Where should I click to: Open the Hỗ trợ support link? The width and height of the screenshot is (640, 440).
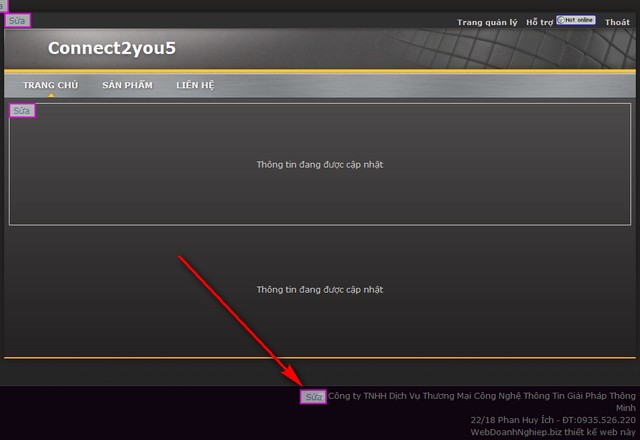(x=539, y=22)
